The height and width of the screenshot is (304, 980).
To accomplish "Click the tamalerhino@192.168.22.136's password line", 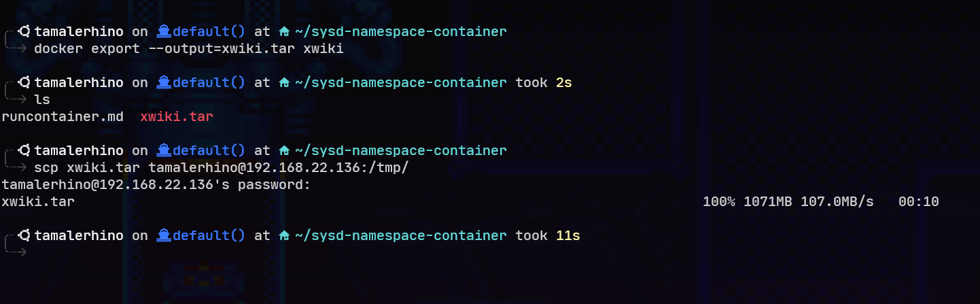I will (156, 185).
